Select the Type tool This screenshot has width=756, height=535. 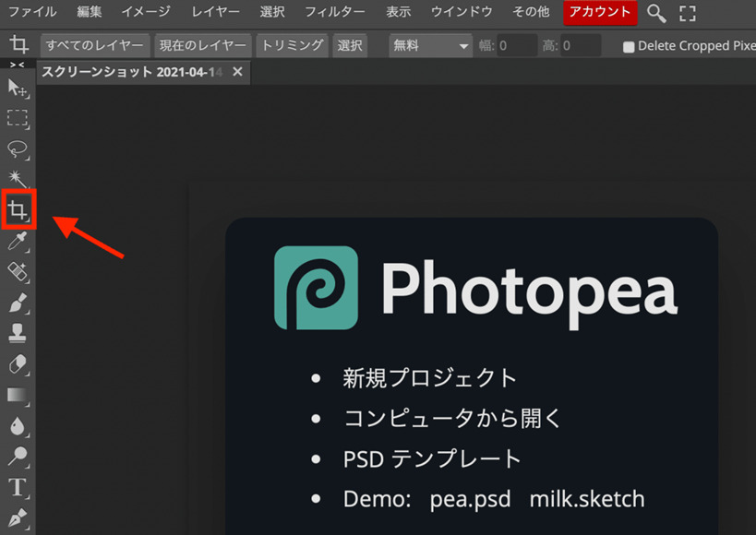click(18, 487)
